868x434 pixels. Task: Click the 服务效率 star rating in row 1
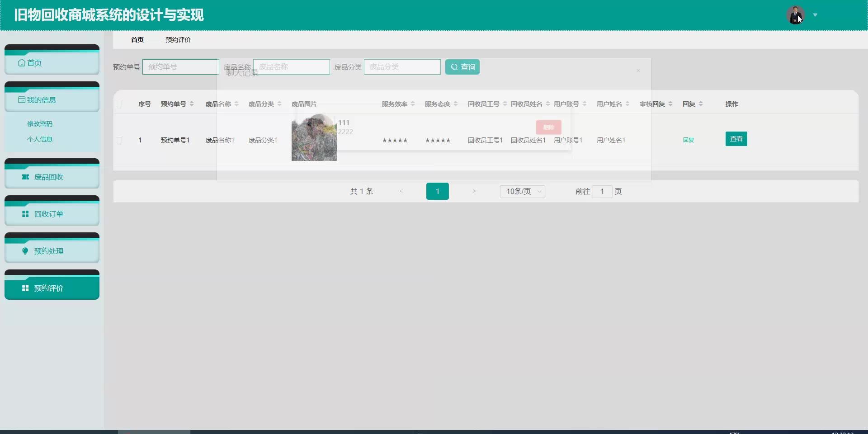pos(395,140)
